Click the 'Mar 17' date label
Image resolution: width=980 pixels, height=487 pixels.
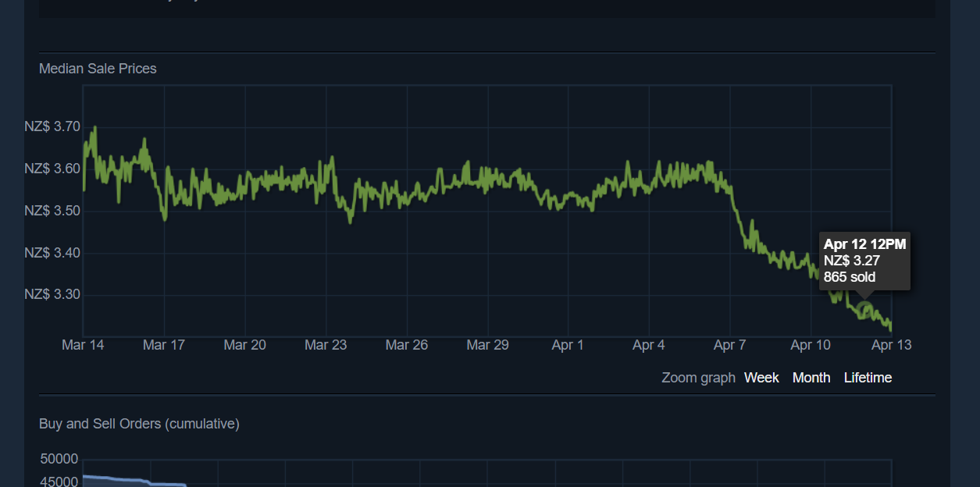pos(164,345)
